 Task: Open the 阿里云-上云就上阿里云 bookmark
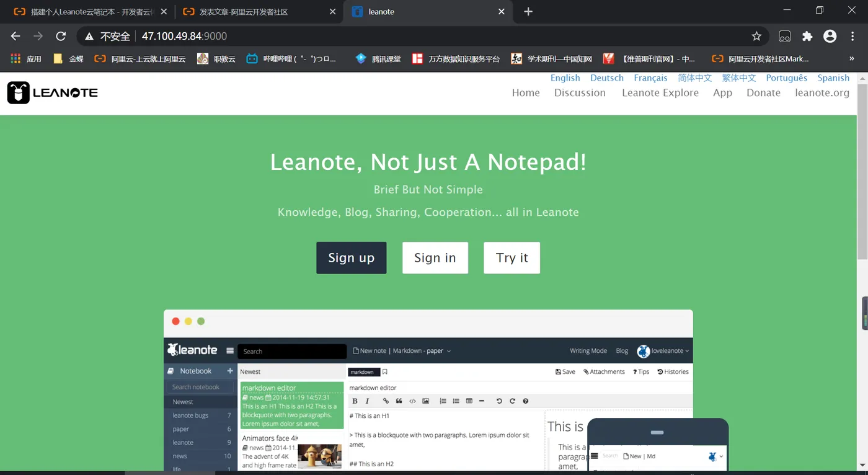click(x=140, y=59)
